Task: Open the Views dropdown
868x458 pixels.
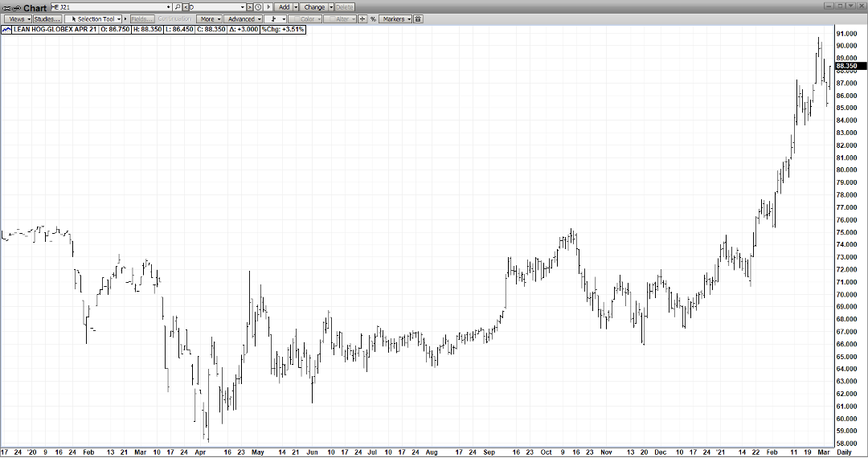Action: point(19,18)
